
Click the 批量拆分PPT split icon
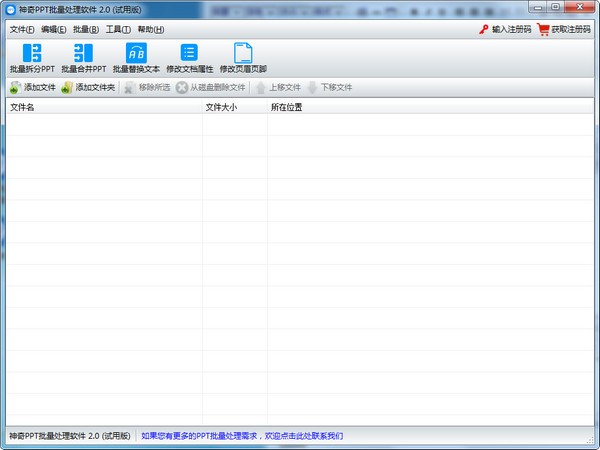pos(32,54)
